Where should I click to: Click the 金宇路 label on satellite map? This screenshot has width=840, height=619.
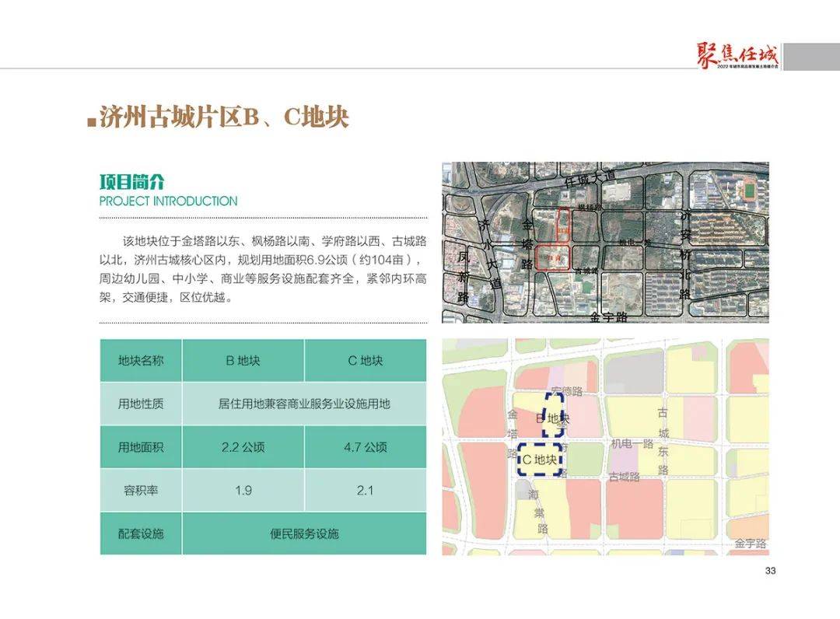[x=608, y=317]
